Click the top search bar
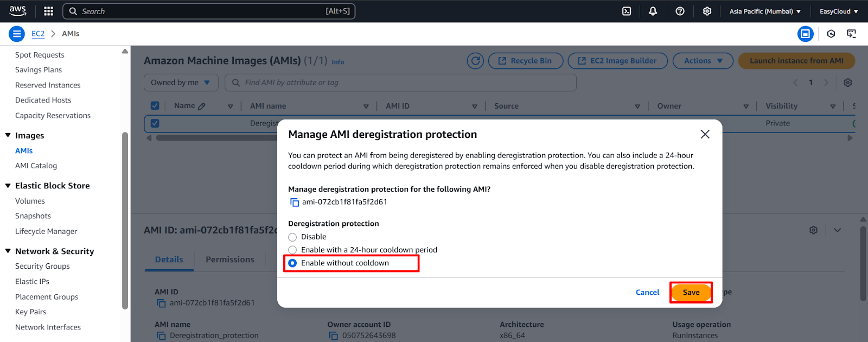 pyautogui.click(x=209, y=11)
